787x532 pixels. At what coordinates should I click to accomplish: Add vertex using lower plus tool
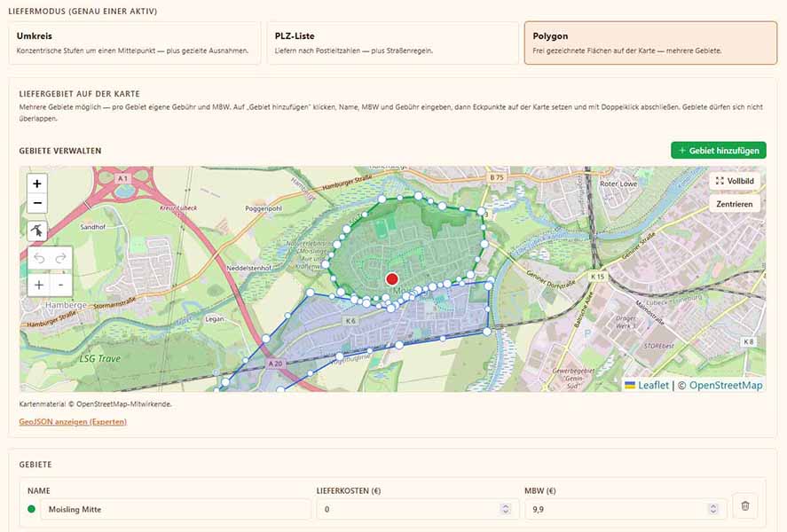tap(39, 285)
